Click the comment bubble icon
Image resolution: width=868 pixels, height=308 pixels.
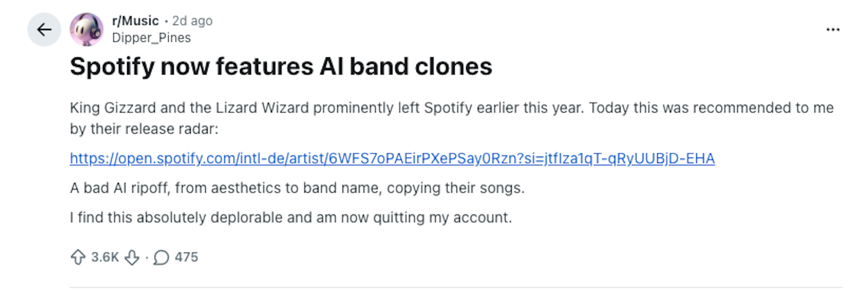click(161, 257)
